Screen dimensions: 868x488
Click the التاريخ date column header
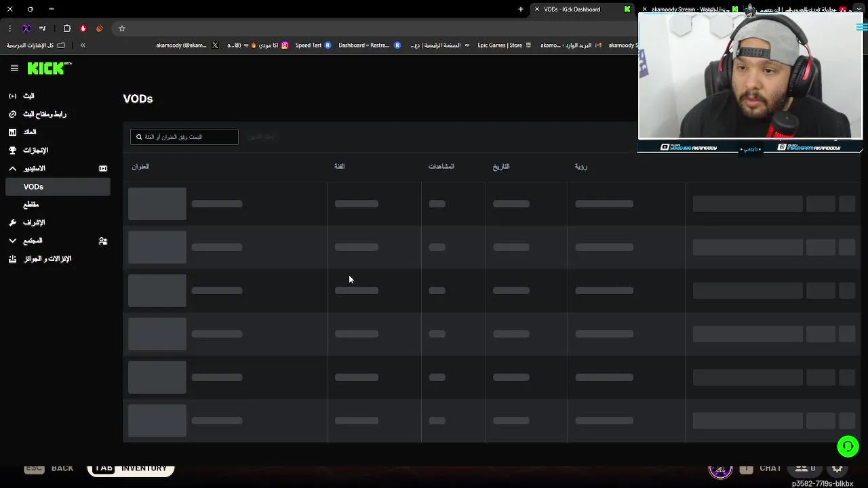pos(501,167)
